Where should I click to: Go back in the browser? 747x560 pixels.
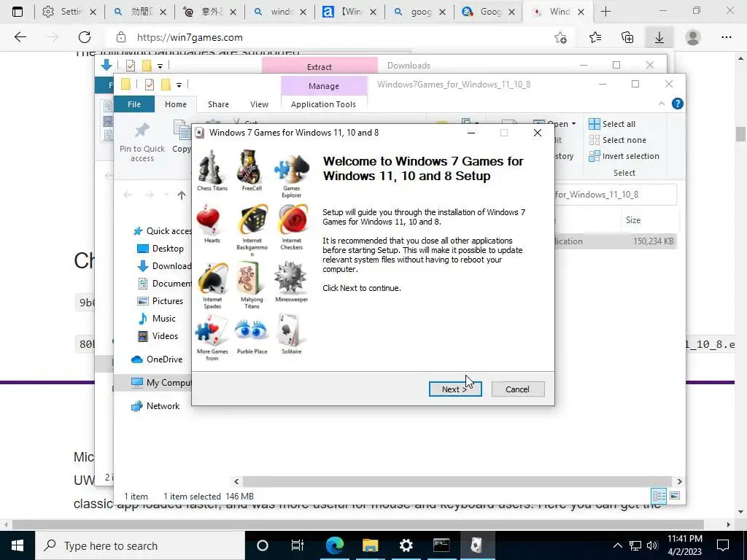(x=20, y=37)
